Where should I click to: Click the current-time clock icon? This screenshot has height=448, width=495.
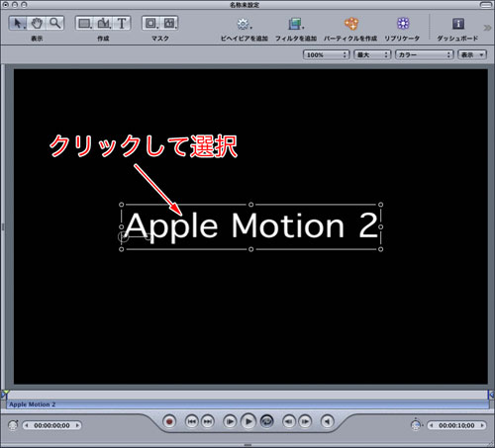pyautogui.click(x=13, y=425)
